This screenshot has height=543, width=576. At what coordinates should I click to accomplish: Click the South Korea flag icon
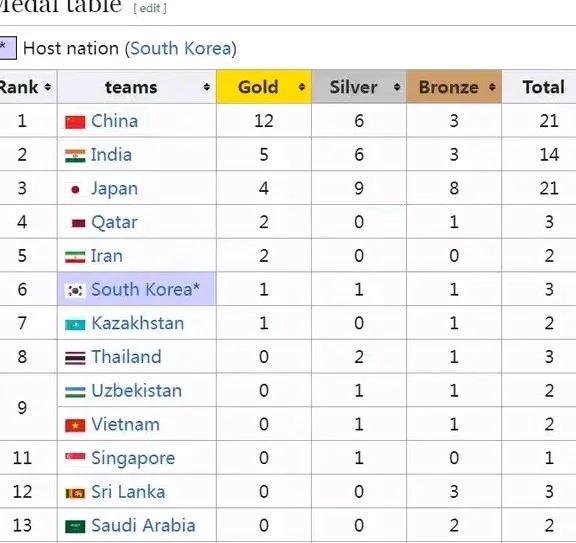75,291
